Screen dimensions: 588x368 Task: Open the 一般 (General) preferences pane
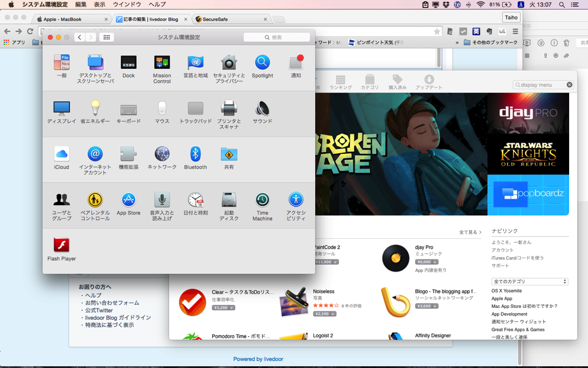[x=61, y=66]
